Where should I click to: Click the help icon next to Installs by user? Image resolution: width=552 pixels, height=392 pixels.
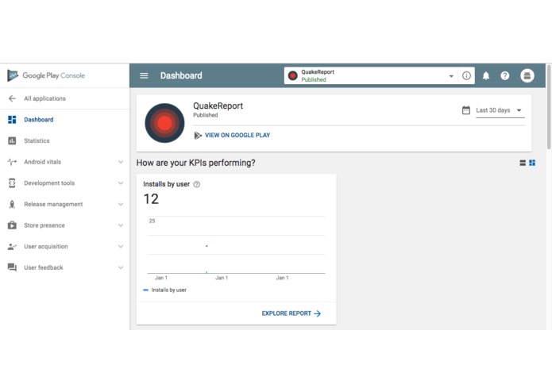197,184
